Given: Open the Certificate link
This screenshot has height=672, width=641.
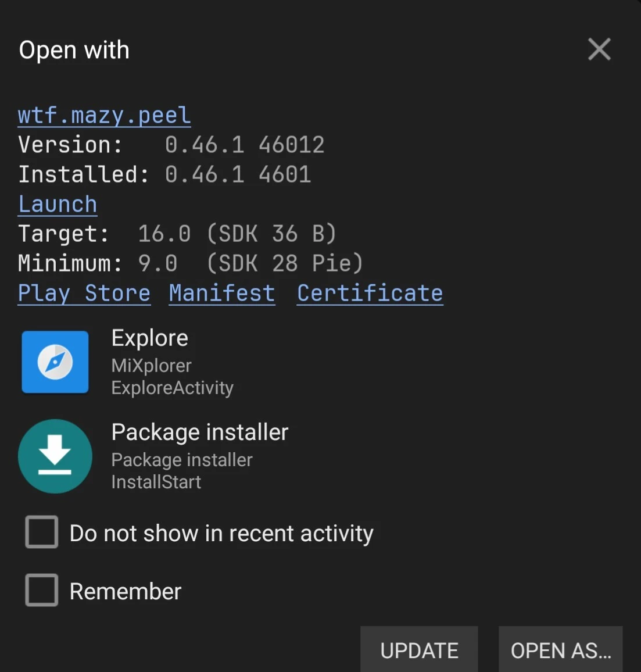Looking at the screenshot, I should 370,294.
